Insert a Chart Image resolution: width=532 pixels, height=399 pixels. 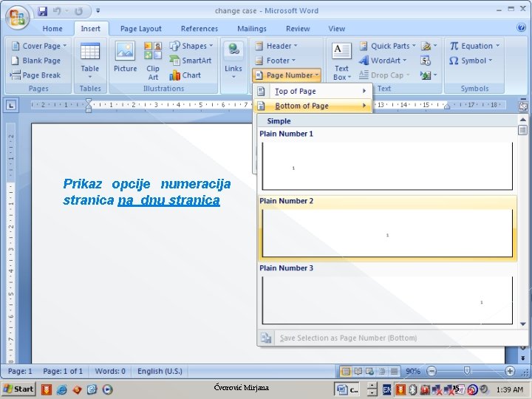point(185,75)
